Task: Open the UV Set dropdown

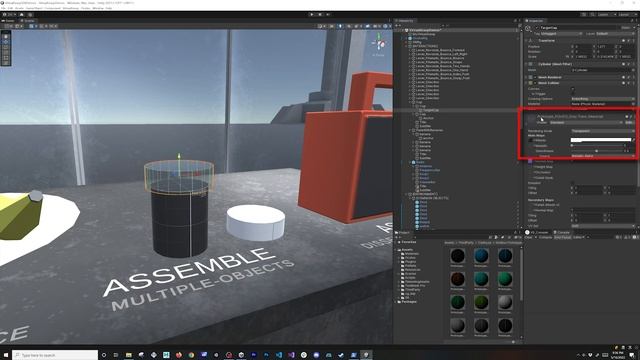Action: (603, 226)
